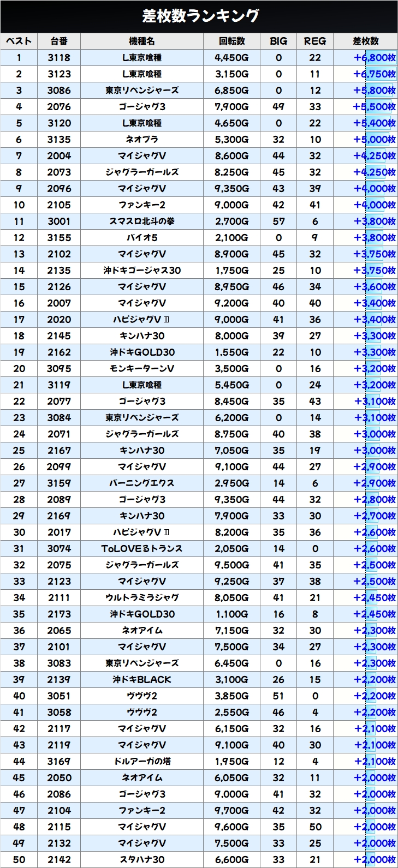Click the 機種名 column header
This screenshot has width=398, height=868.
click(x=142, y=41)
